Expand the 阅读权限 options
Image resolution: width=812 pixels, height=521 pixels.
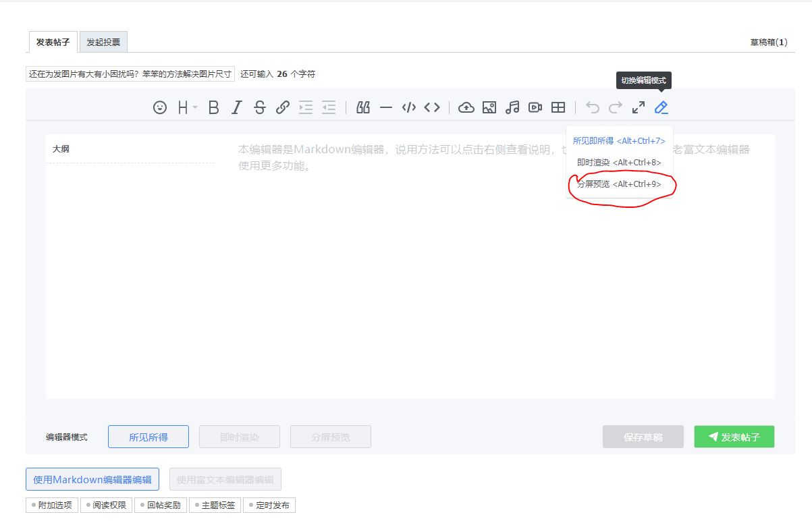click(x=107, y=505)
